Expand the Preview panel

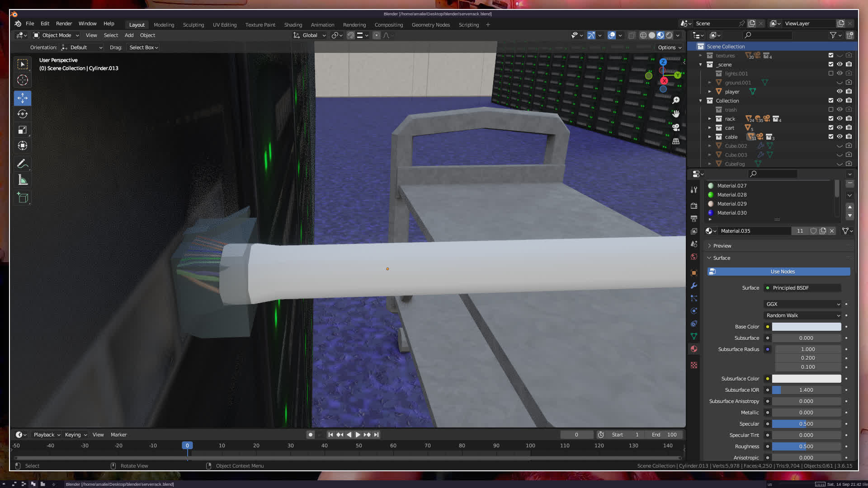tap(722, 246)
